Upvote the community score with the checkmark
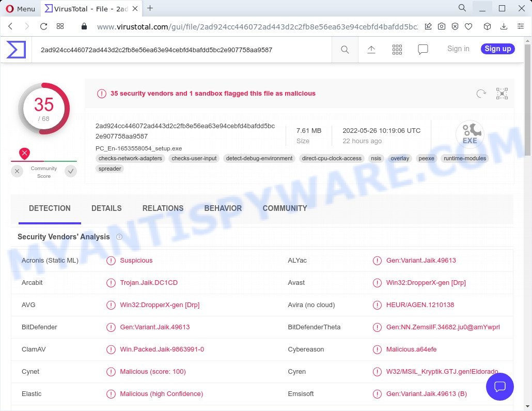532x411 pixels. 71,171
